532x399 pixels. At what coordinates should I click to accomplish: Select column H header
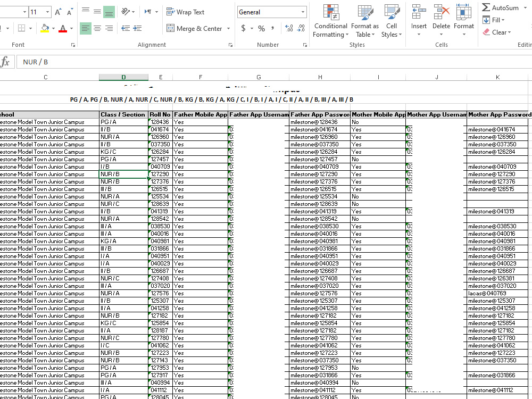(x=320, y=77)
